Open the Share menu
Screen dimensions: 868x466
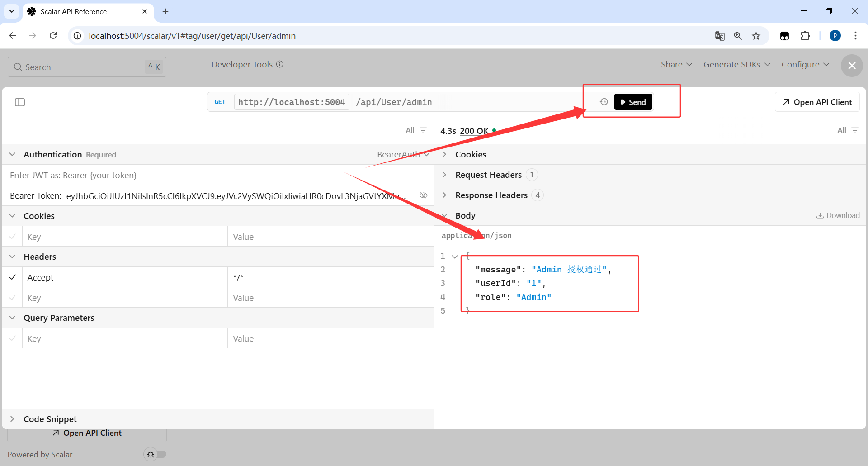point(676,64)
